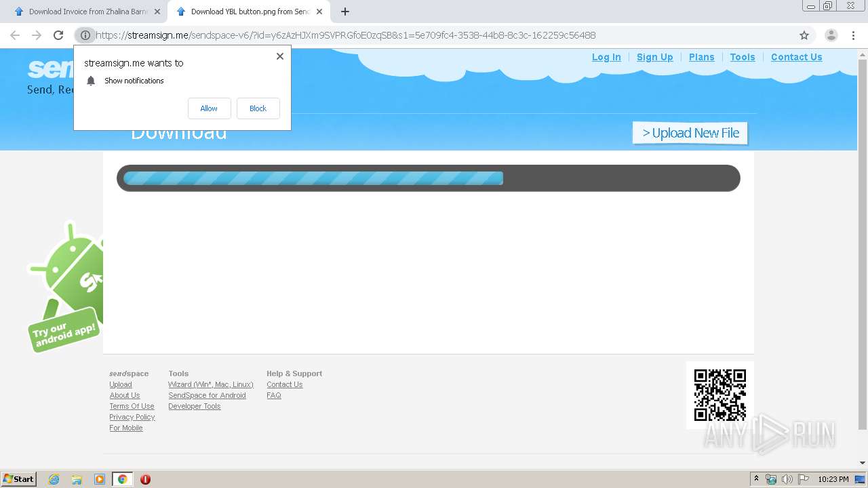
Task: Open Wizard (Win*, Mac, Linux) link
Action: coord(211,384)
